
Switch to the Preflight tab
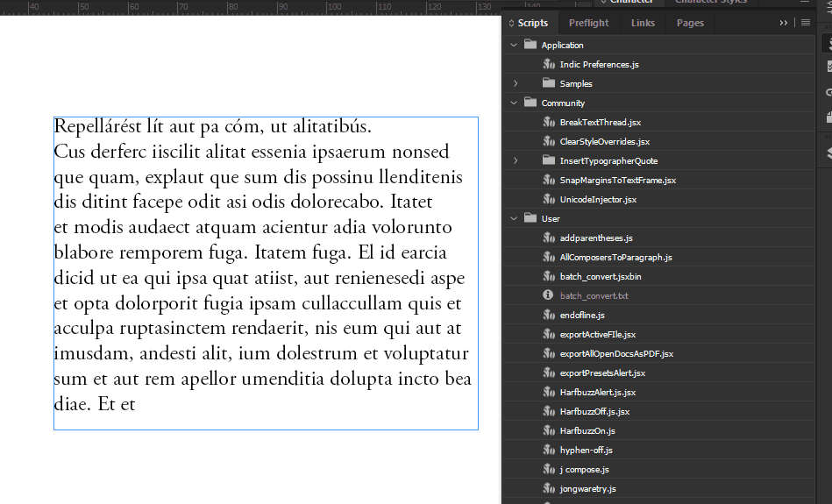point(588,23)
